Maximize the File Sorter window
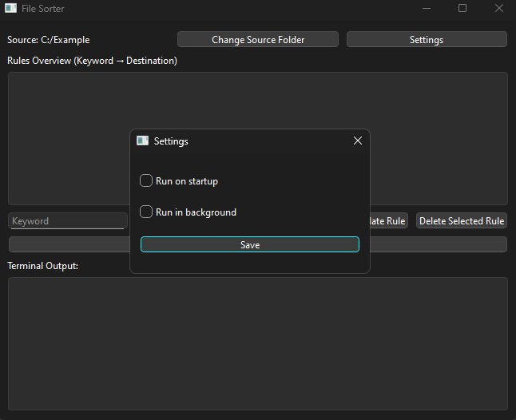516x420 pixels. point(462,9)
